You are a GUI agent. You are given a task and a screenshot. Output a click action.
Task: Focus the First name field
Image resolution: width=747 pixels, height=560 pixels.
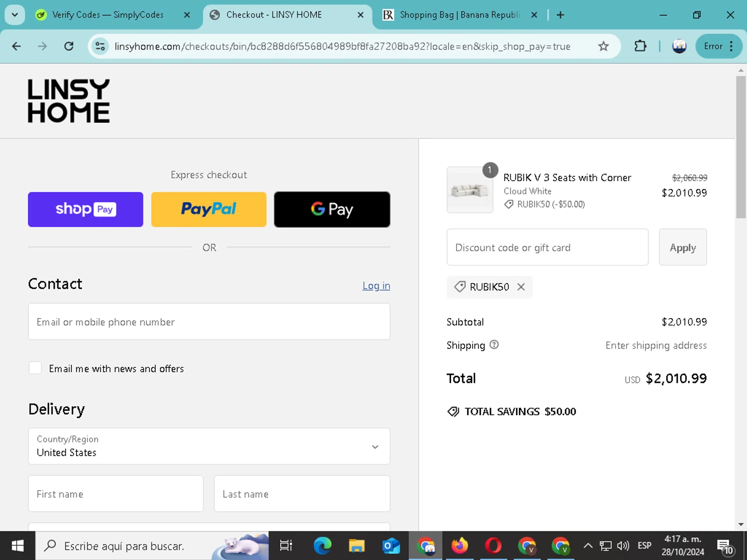tap(116, 493)
